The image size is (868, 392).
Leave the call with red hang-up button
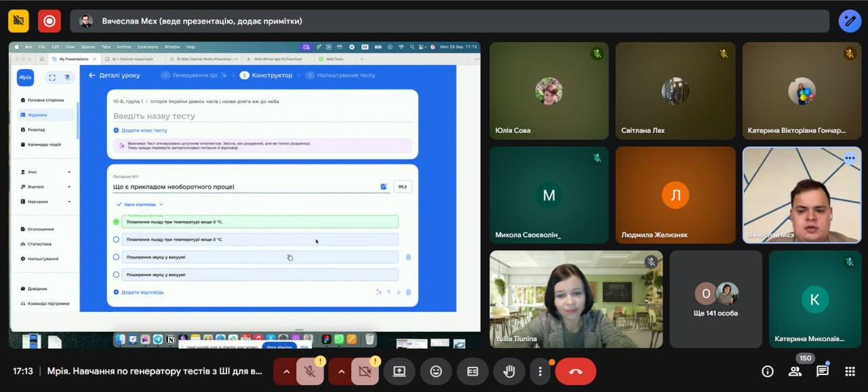coord(576,372)
